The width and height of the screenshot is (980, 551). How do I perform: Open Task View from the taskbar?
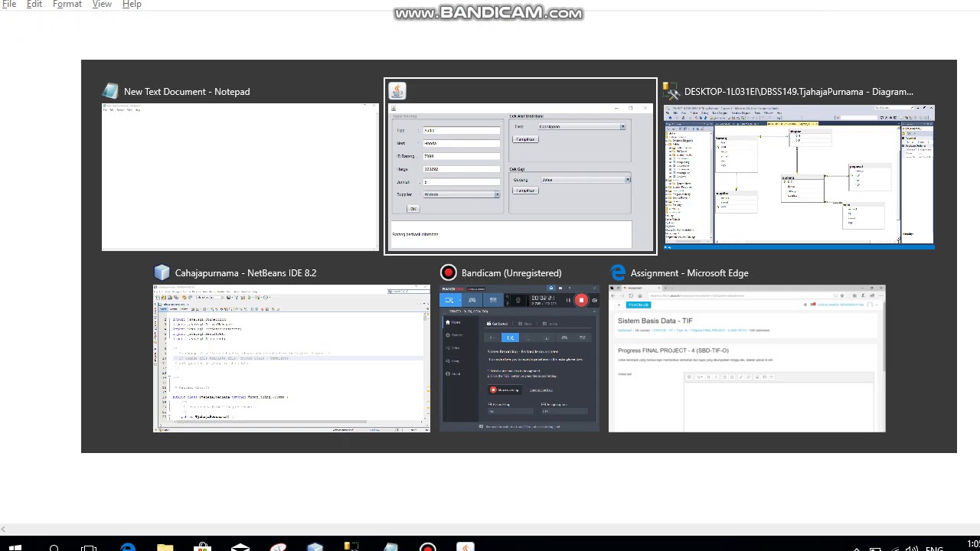(90, 546)
